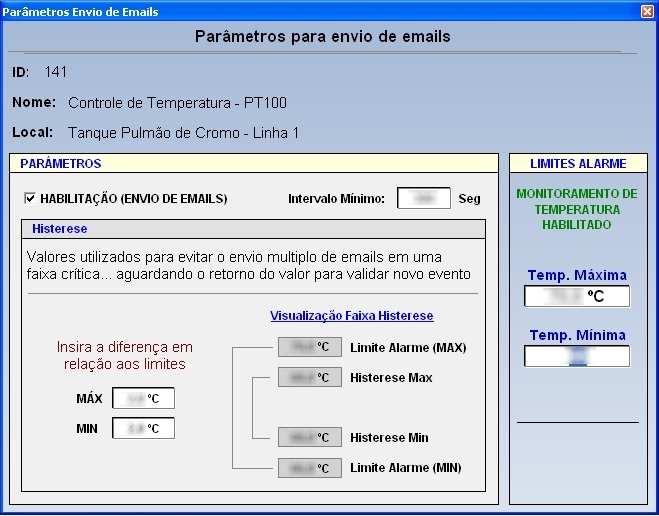
Task: Select the PARÂMETROS panel header
Action: click(x=254, y=163)
